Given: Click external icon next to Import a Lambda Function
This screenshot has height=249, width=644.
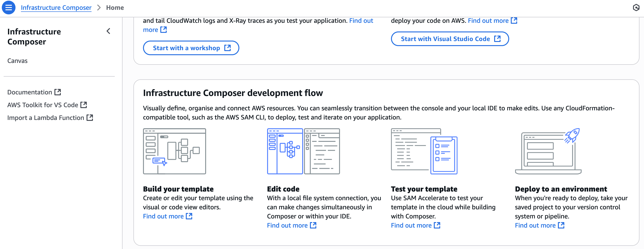Looking at the screenshot, I should point(90,118).
